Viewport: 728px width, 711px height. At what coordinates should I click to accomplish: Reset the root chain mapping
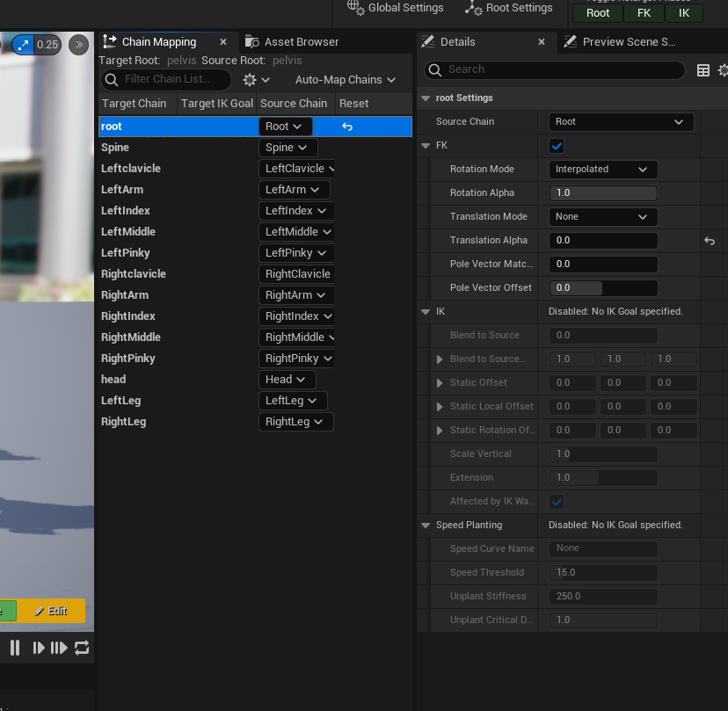click(347, 127)
